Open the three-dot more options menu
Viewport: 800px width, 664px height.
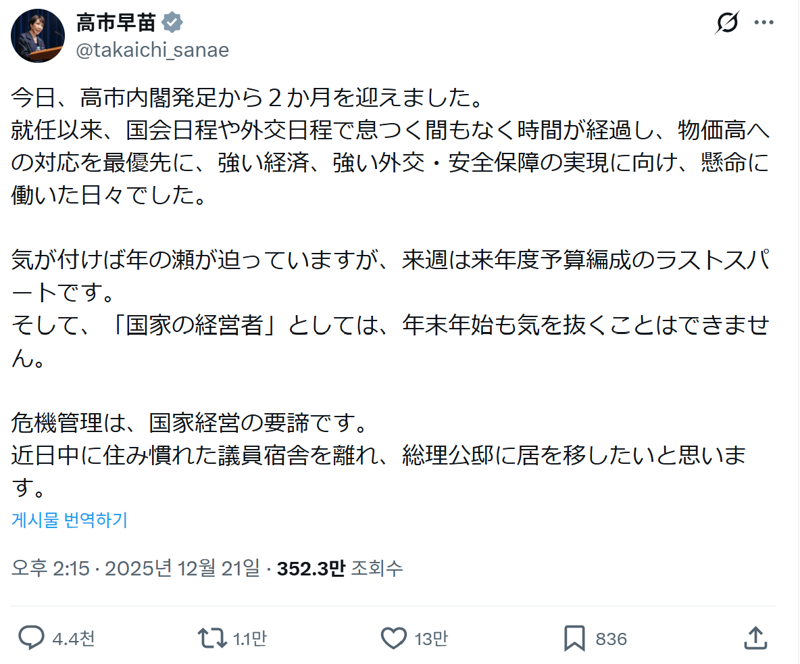coord(764,22)
